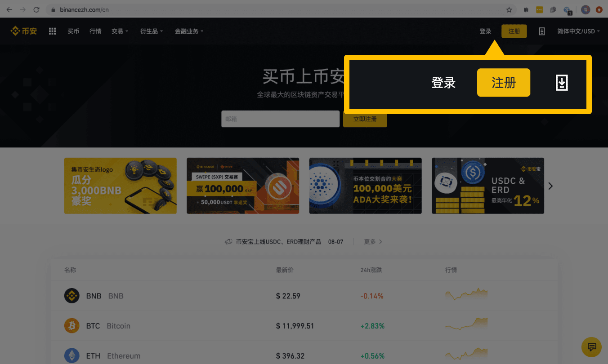Screen dimensions: 608x364
Task: Click the orange Bitcoin coin icon
Action: (x=72, y=326)
